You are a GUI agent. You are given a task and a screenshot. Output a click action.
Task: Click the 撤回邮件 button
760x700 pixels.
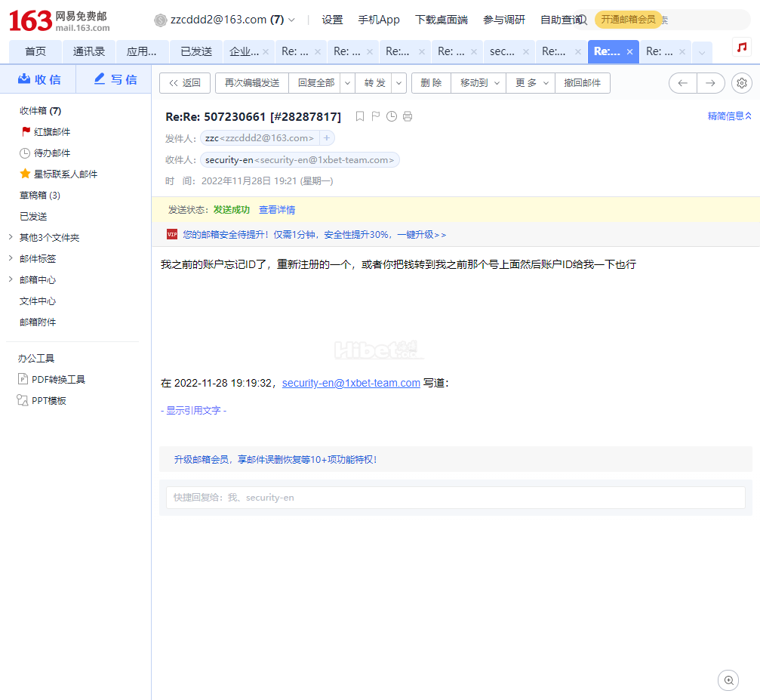pyautogui.click(x=582, y=83)
